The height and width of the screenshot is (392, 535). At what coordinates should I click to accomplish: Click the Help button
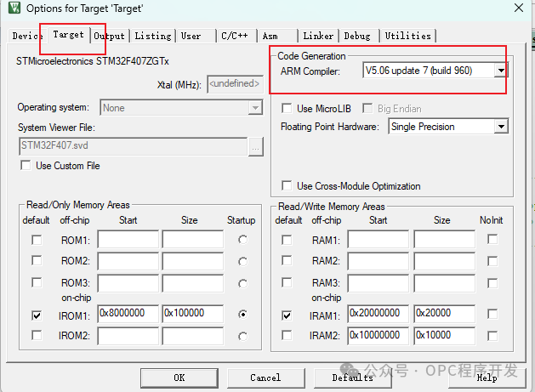[x=487, y=378]
